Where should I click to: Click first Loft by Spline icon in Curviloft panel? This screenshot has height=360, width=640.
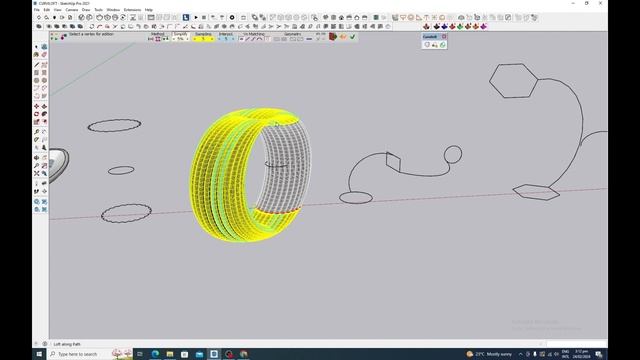click(x=427, y=44)
